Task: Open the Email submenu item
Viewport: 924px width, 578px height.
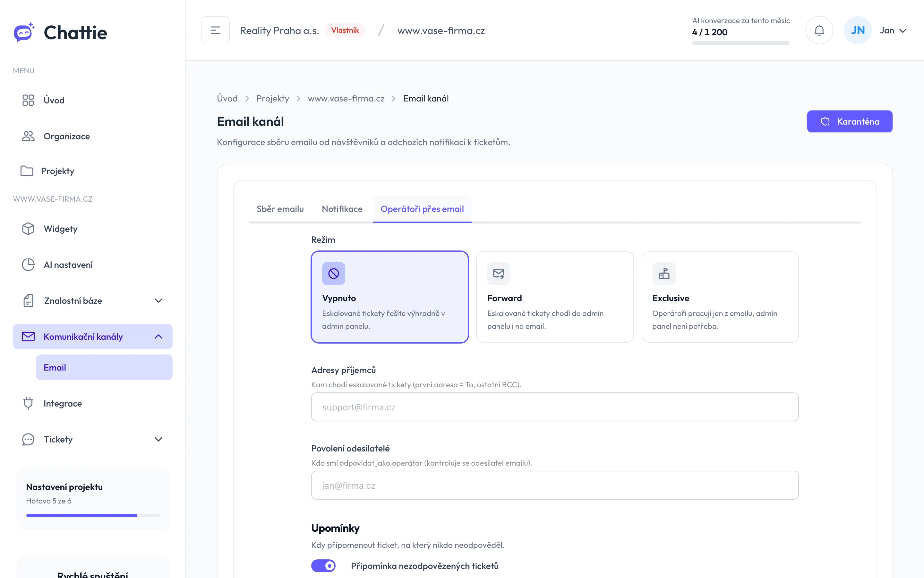Action: pyautogui.click(x=104, y=367)
